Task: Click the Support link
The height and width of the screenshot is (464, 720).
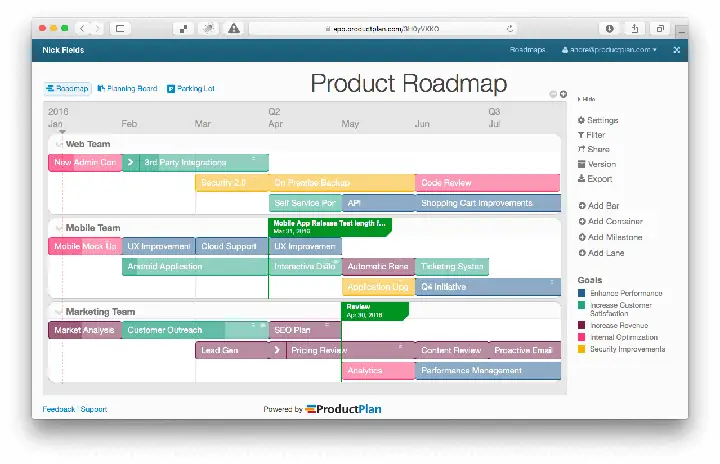Action: pyautogui.click(x=94, y=409)
